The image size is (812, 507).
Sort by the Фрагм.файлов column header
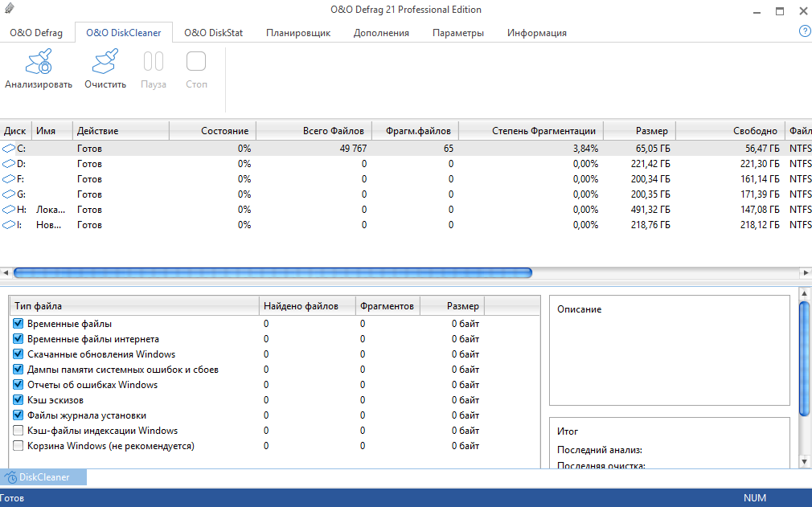coord(416,131)
